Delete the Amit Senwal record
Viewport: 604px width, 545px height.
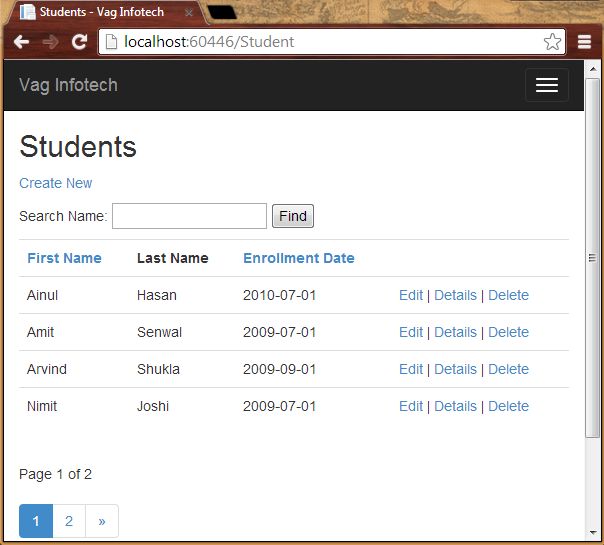(x=508, y=332)
